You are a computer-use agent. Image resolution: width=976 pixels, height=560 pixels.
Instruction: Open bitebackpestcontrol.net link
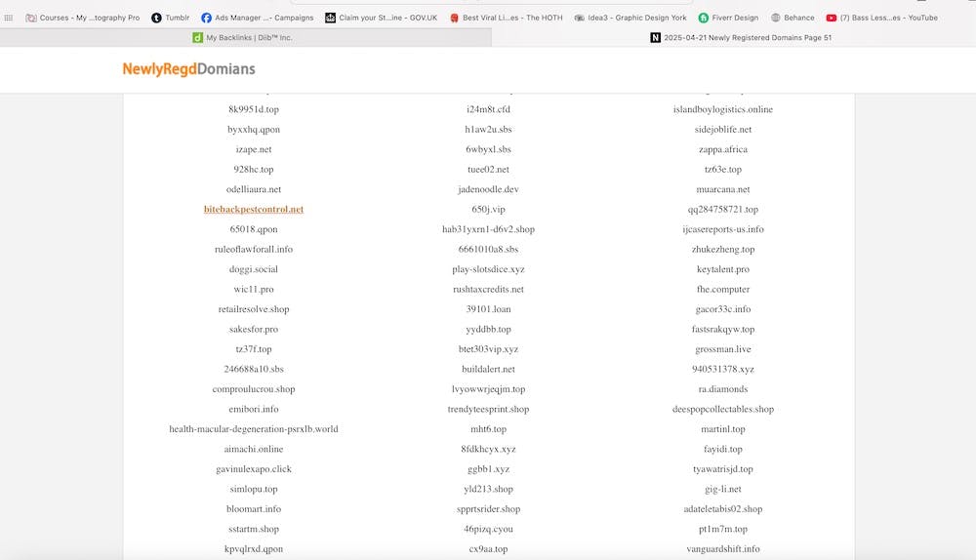(254, 210)
